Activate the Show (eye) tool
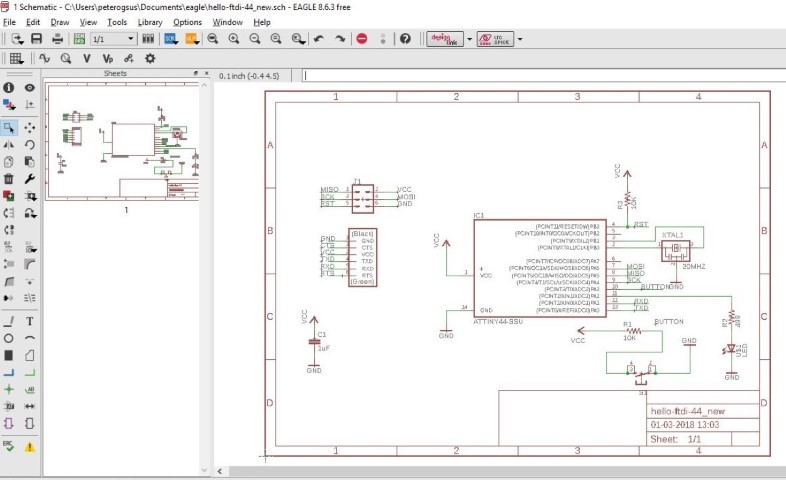 point(30,88)
